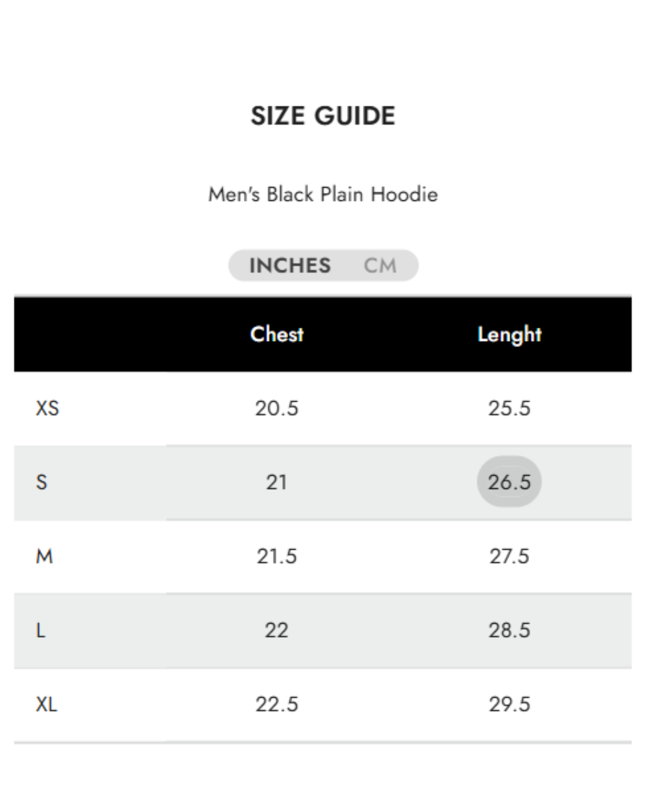Image resolution: width=650 pixels, height=812 pixels.
Task: Click the XL length value 29.5
Action: [x=509, y=704]
